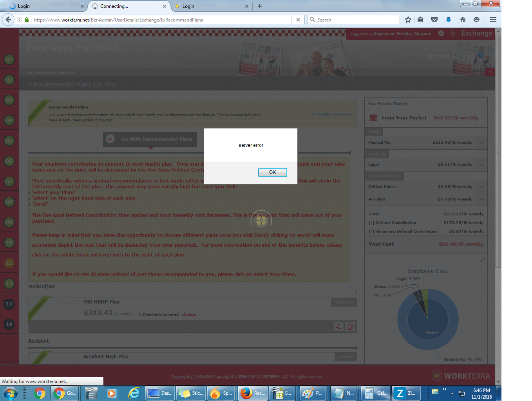532x401 pixels.
Task: Open the settings gear icon in the Worktera header
Action: pyautogui.click(x=441, y=33)
